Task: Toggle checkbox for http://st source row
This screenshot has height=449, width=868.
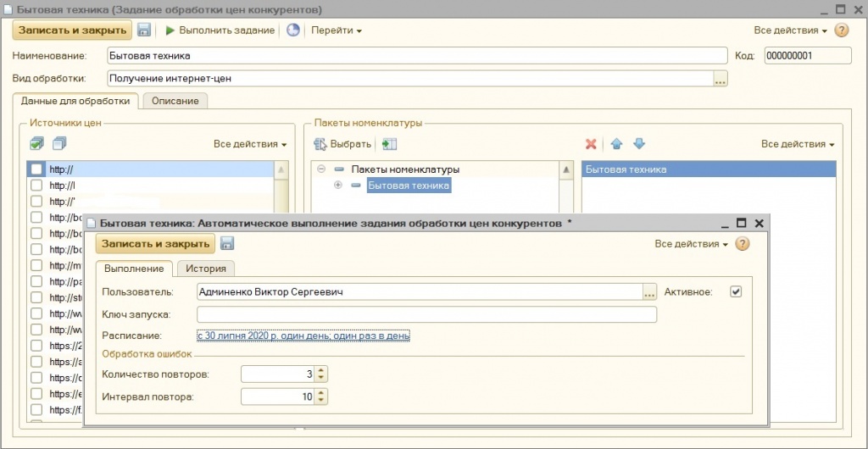Action: coord(36,297)
